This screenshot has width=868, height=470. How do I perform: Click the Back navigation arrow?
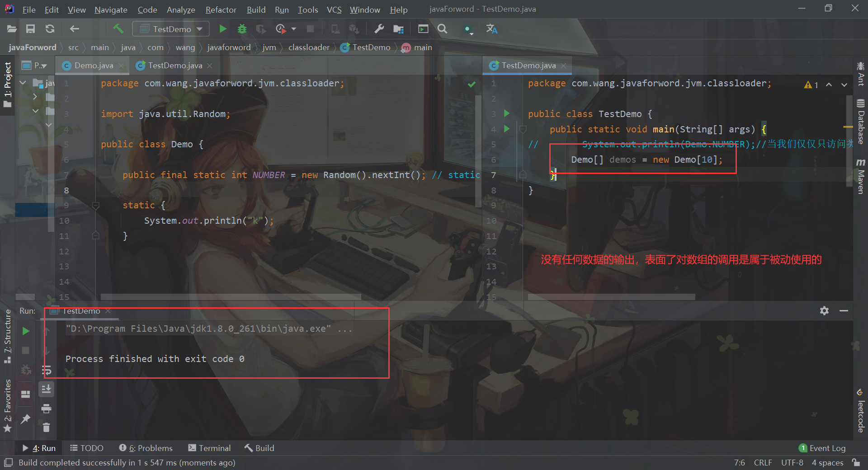74,29
